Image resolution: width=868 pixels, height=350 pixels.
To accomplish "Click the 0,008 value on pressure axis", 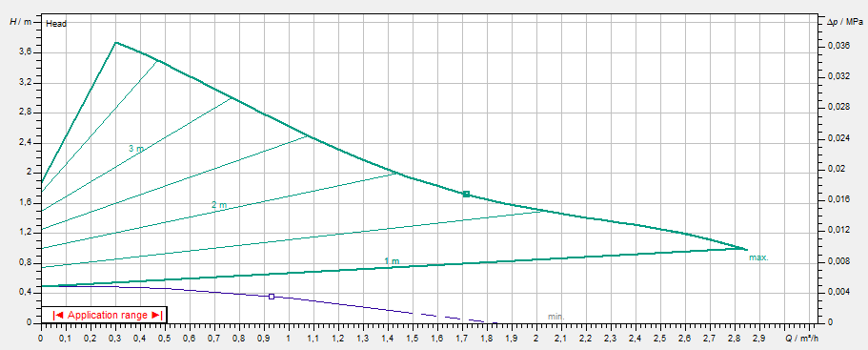I will [838, 261].
